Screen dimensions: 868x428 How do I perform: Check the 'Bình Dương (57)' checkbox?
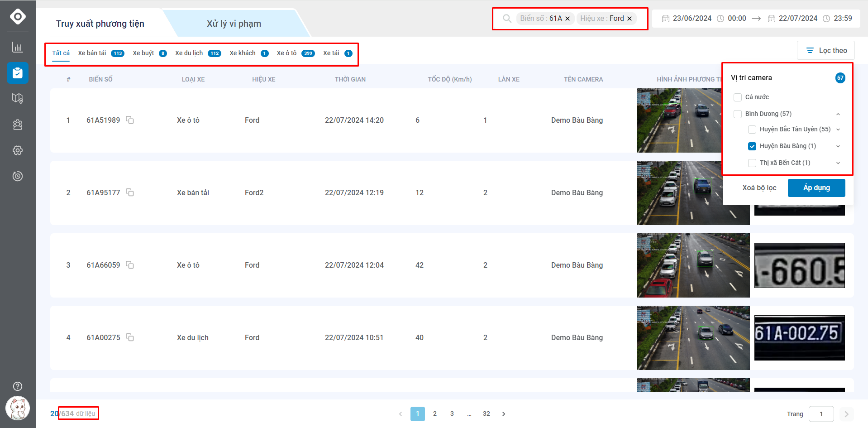[738, 114]
